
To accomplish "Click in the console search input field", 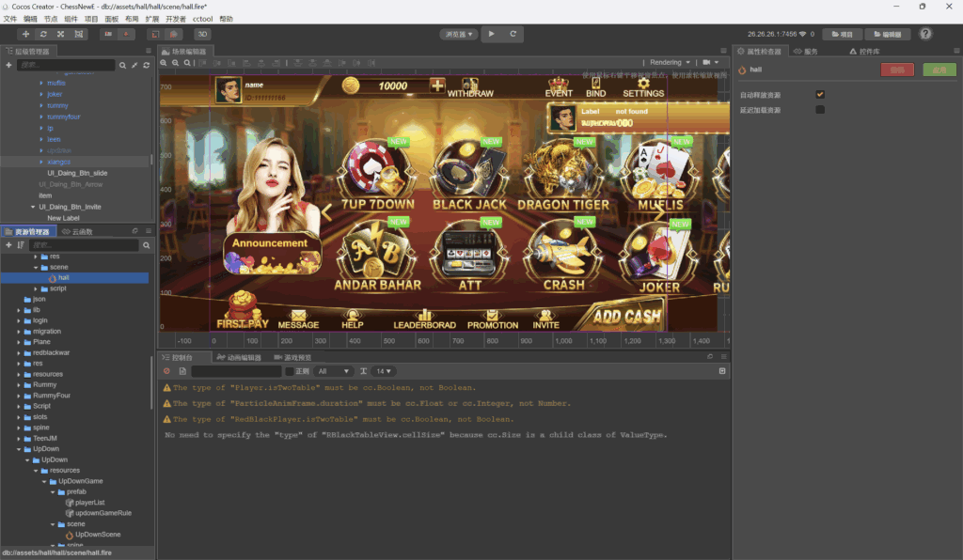I will tap(235, 371).
